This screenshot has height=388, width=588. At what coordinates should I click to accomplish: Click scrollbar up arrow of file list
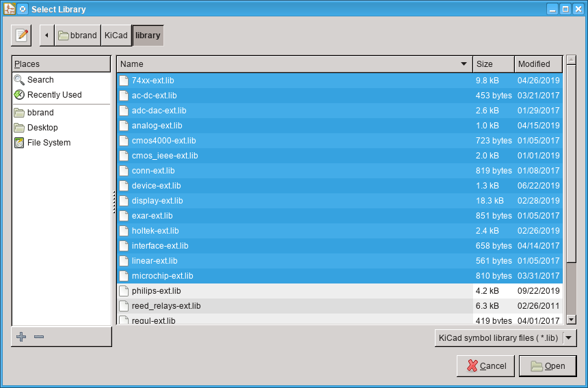[571, 59]
